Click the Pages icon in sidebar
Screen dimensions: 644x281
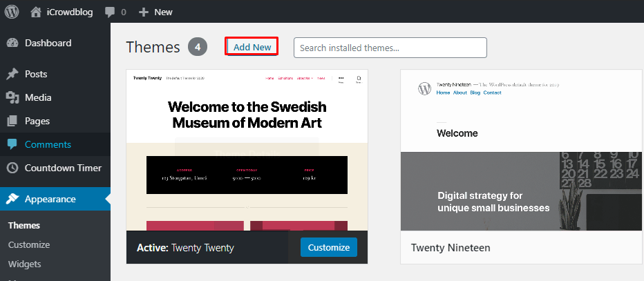point(12,121)
